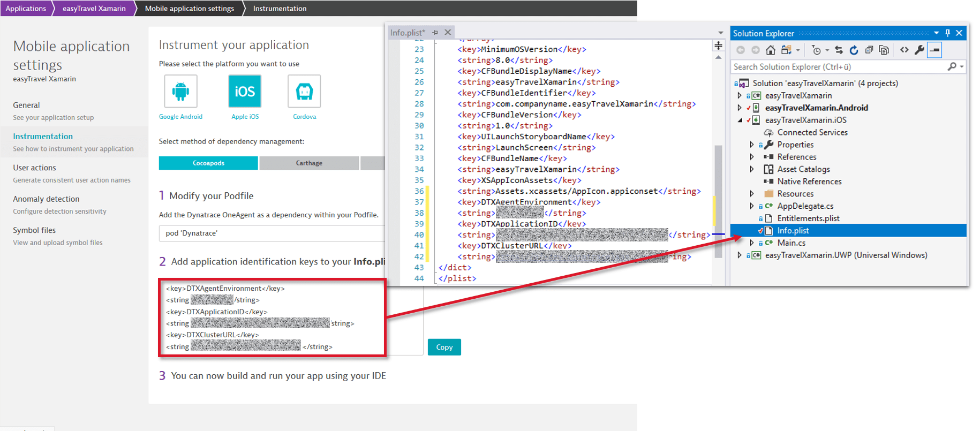Open the Solution Explorer search options dropdown
Image resolution: width=980 pixels, height=431 pixels.
[962, 67]
